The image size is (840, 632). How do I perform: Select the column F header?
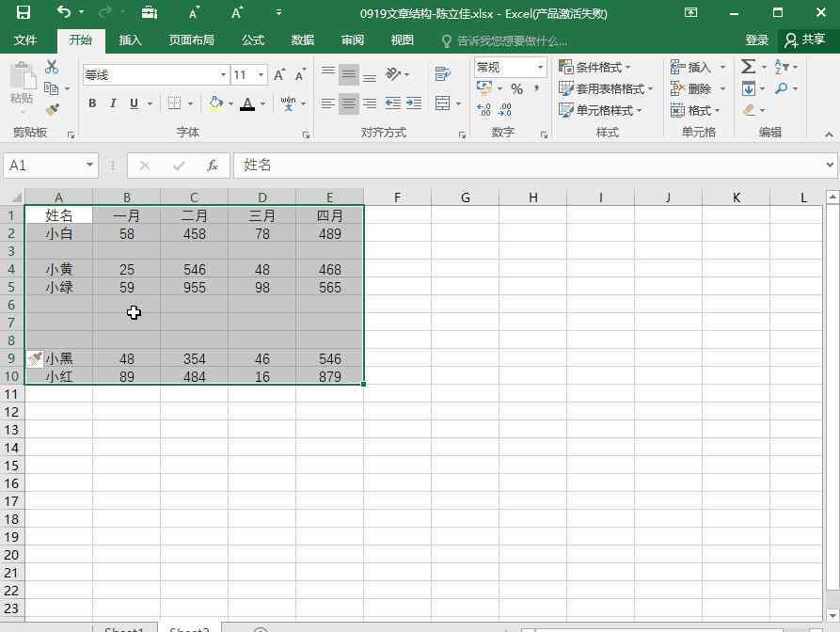(x=397, y=197)
